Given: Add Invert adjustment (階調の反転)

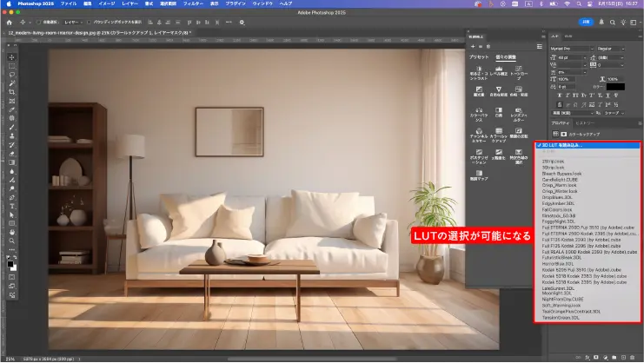Looking at the screenshot, I should [x=519, y=134].
